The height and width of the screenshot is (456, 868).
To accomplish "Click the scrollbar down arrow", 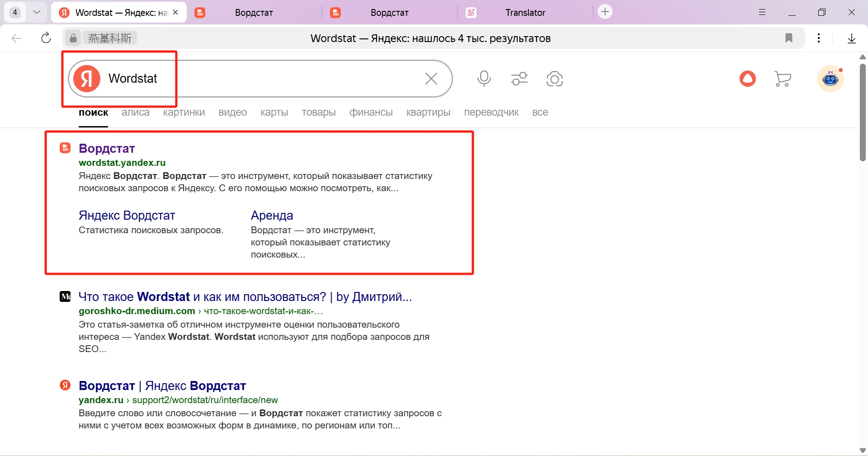I will click(863, 451).
